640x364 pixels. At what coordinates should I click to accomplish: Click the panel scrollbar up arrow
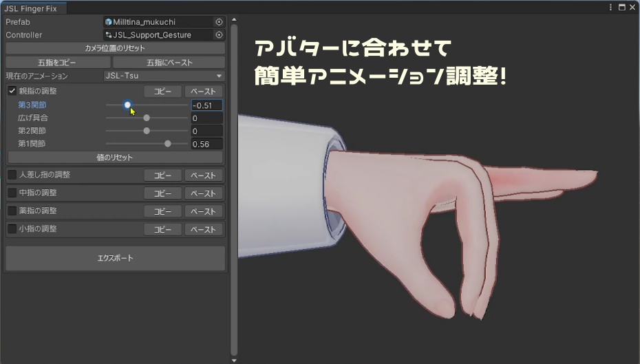[x=234, y=19]
